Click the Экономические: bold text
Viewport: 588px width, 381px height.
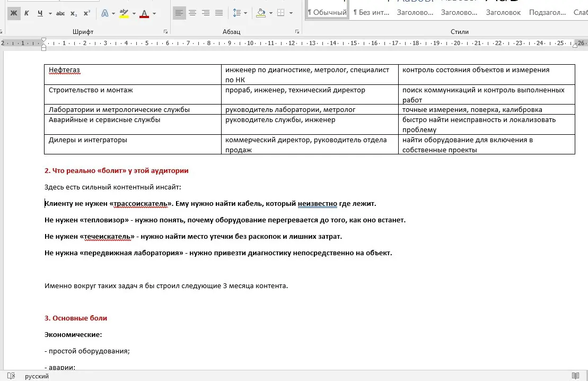73,334
